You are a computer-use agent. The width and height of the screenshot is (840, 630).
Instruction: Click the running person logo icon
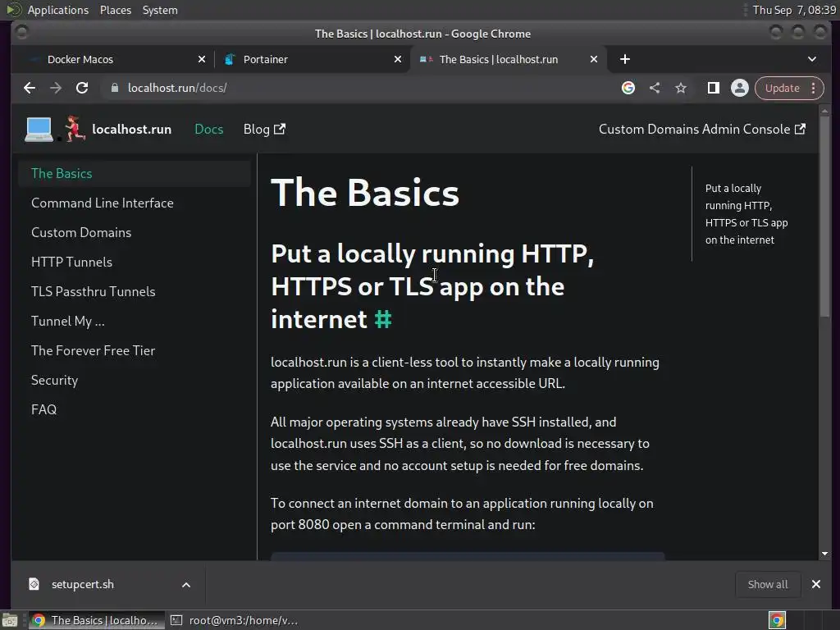tap(75, 129)
